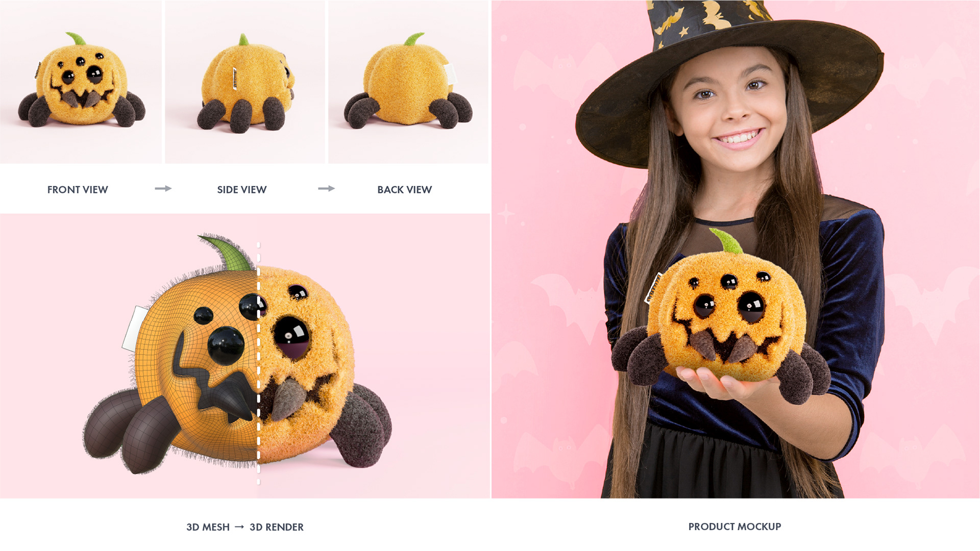Click the PRODUCT MOCKUP caption

[734, 527]
